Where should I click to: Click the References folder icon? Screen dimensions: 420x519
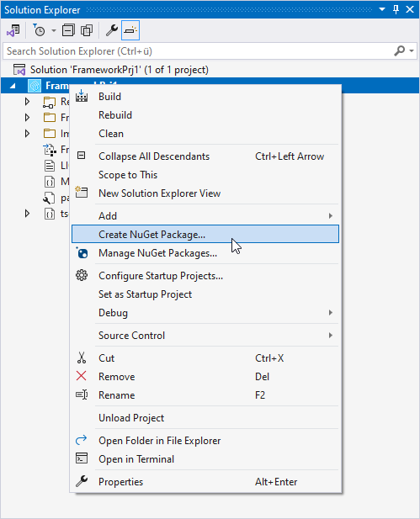pyautogui.click(x=50, y=102)
